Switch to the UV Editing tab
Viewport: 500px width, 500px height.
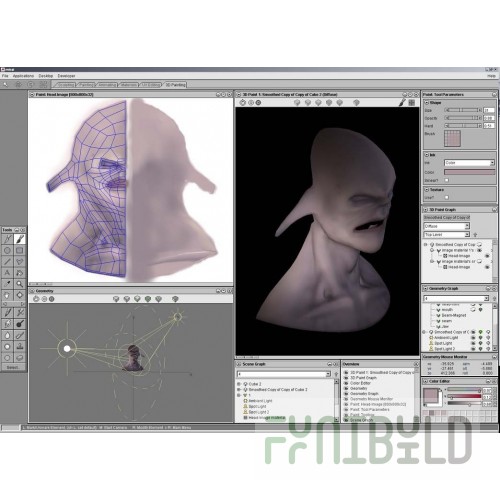151,85
